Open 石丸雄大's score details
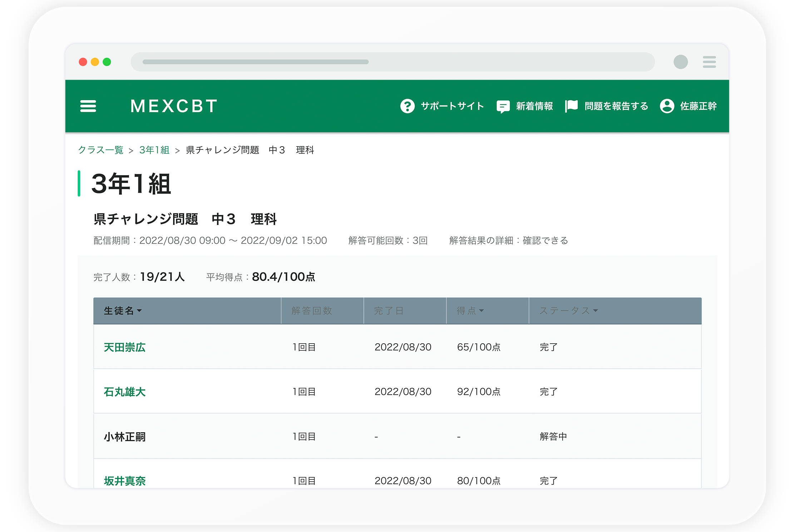 (x=124, y=391)
